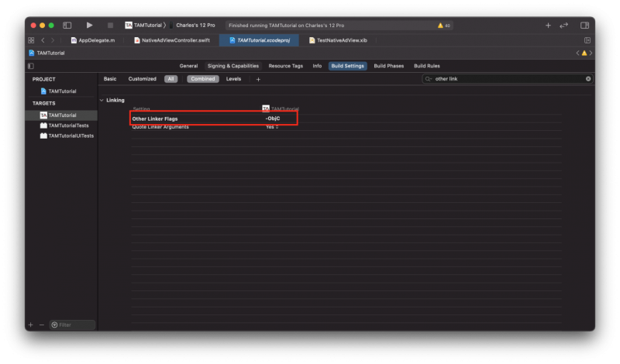620x364 pixels.
Task: Jump to previous issue chevron in jump bar
Action: [577, 53]
